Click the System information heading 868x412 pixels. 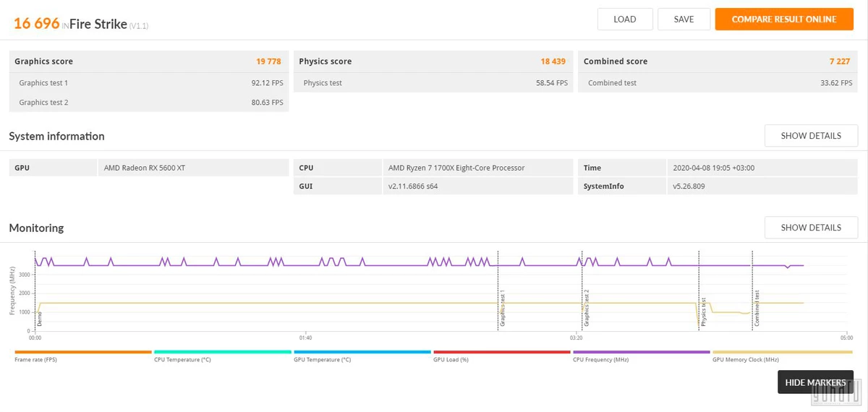(x=56, y=136)
